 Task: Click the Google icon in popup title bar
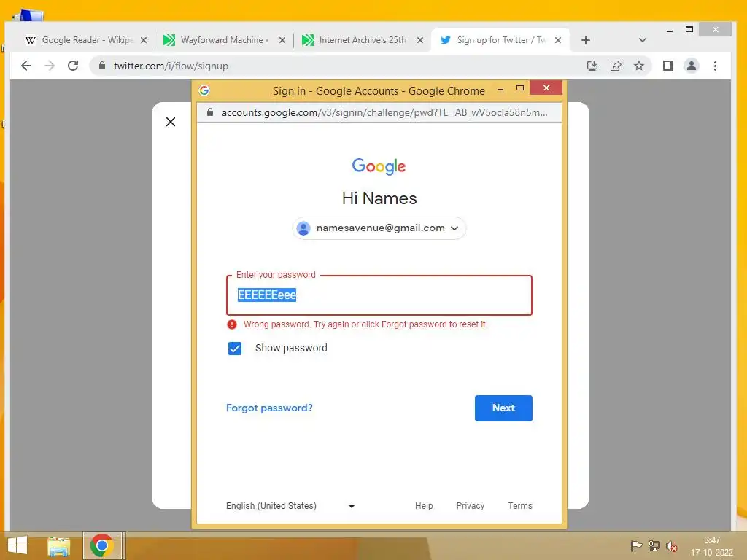[204, 90]
